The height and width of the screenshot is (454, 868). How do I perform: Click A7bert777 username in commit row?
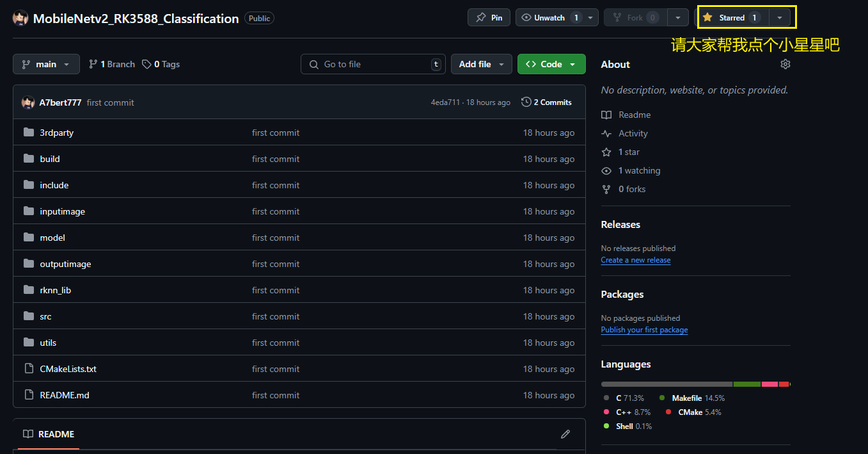pos(60,102)
